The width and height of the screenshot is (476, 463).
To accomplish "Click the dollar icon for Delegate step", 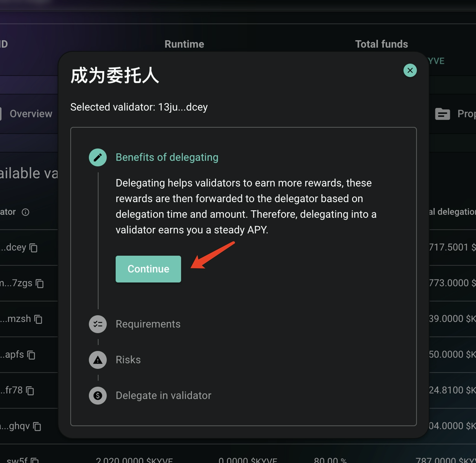I will click(x=98, y=396).
